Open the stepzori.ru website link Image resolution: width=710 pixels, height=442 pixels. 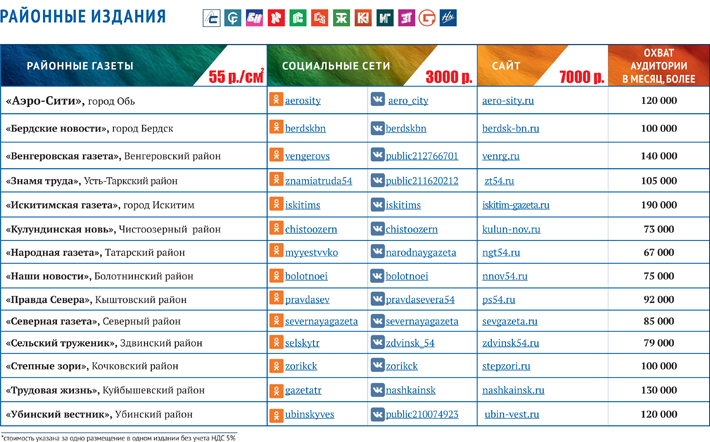tap(509, 366)
